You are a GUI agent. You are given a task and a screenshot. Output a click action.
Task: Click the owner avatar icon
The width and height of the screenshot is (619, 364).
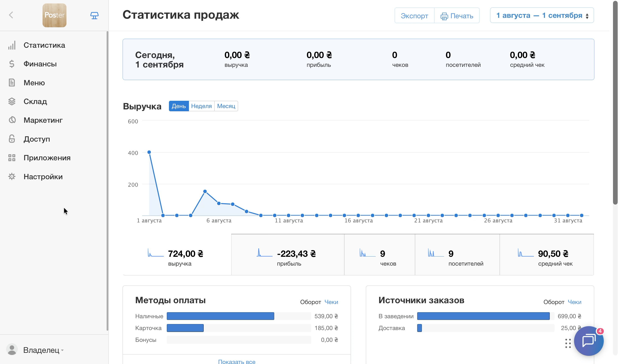[x=12, y=350]
